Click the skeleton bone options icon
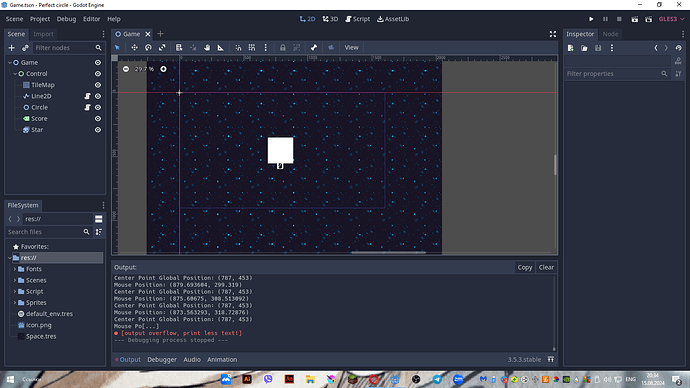The width and height of the screenshot is (690, 388). click(x=314, y=48)
